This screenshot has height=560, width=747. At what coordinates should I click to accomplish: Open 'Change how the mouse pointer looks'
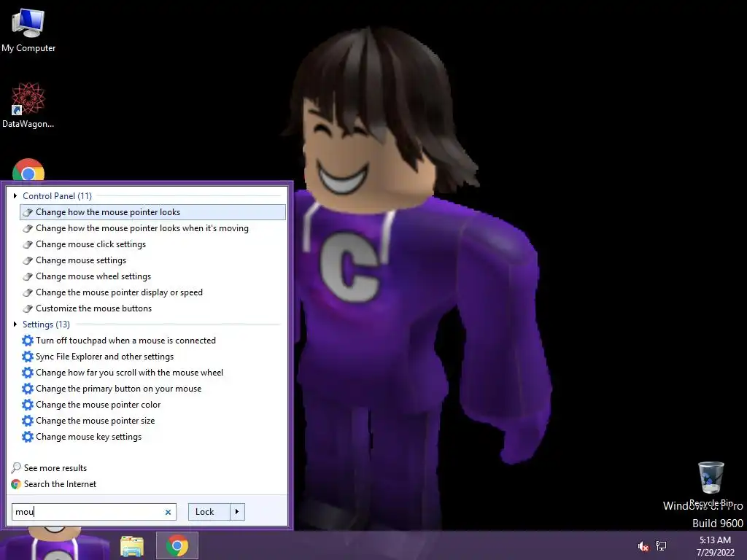pyautogui.click(x=153, y=212)
